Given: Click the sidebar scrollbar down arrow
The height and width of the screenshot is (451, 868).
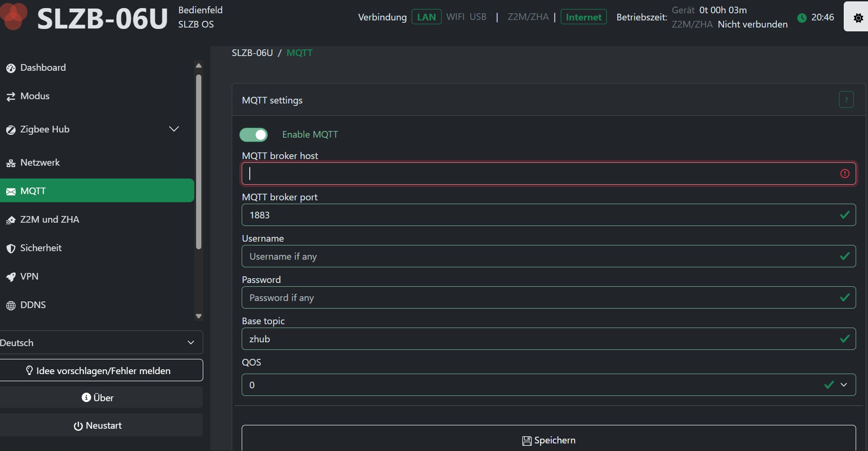Looking at the screenshot, I should [x=199, y=316].
